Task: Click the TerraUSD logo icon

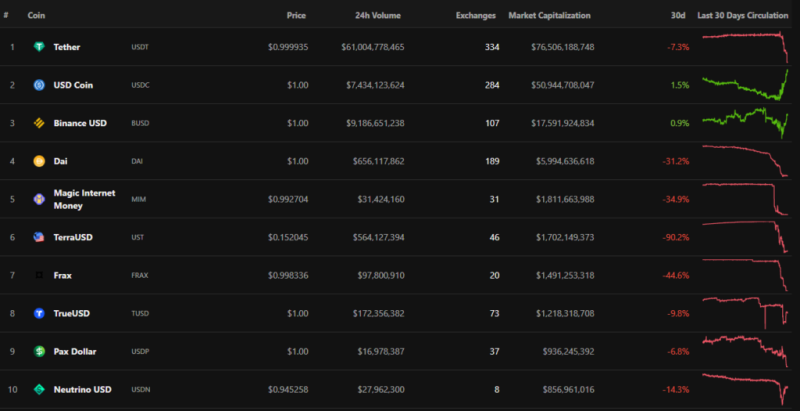Action: pos(40,237)
